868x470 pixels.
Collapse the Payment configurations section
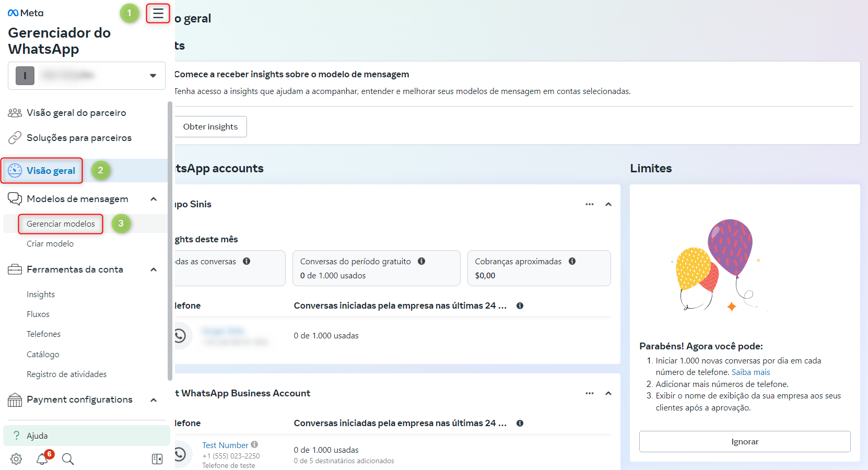point(154,400)
